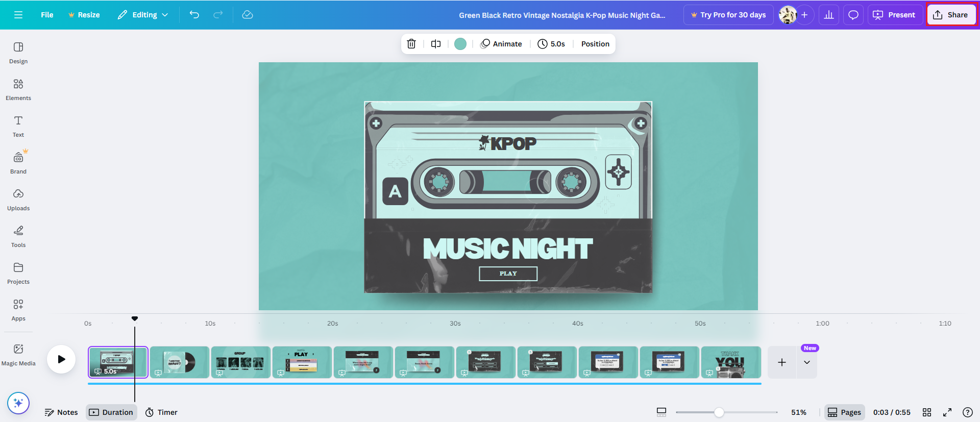Open the user profile avatar
Image resolution: width=980 pixels, height=422 pixels.
tap(788, 15)
